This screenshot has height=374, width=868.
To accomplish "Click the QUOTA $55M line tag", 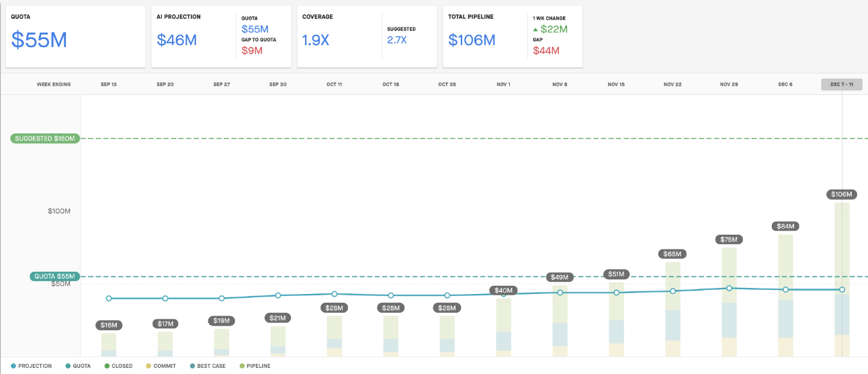I will click(55, 276).
